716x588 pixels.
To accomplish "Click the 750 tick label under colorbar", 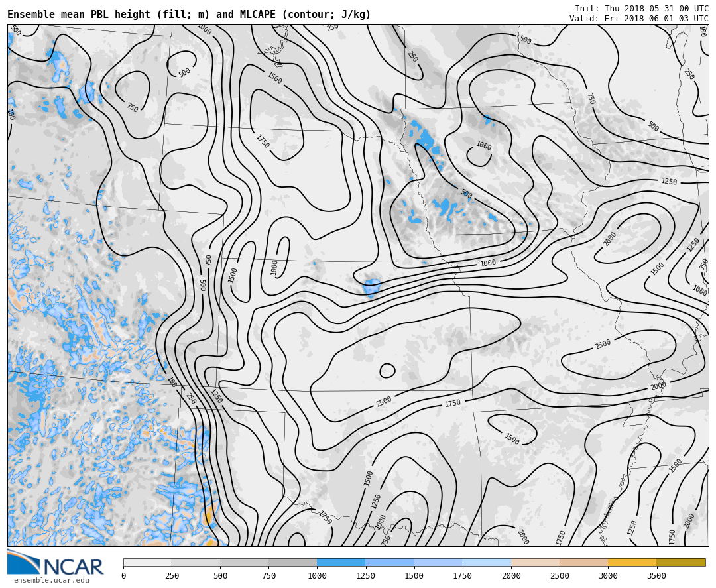I will (x=268, y=576).
